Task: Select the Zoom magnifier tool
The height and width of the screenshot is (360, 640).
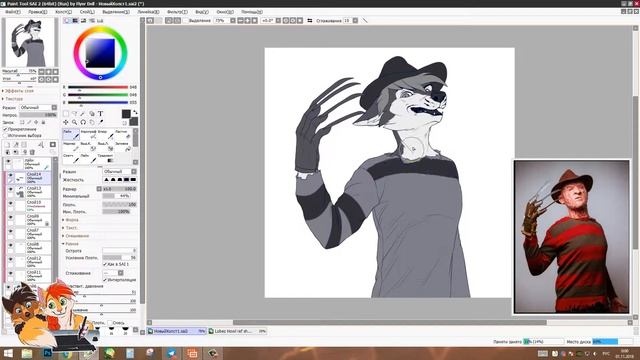Action: click(75, 122)
